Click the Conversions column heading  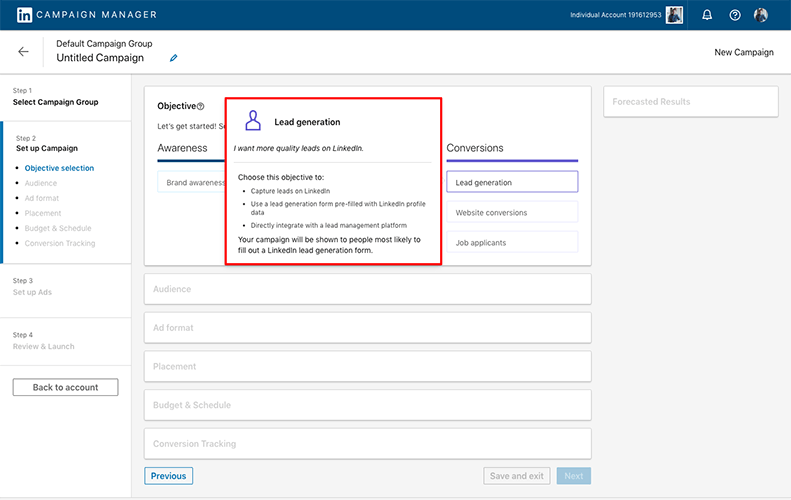click(475, 148)
